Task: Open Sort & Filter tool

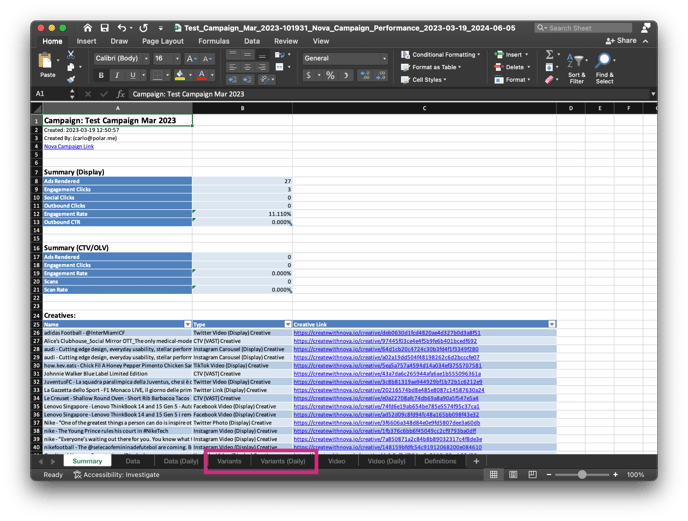Action: 576,64
